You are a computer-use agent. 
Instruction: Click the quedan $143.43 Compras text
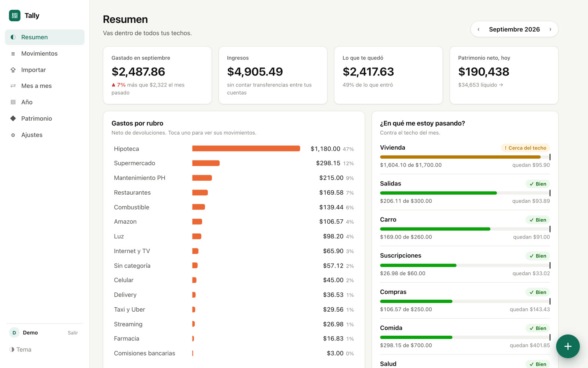pos(530,309)
